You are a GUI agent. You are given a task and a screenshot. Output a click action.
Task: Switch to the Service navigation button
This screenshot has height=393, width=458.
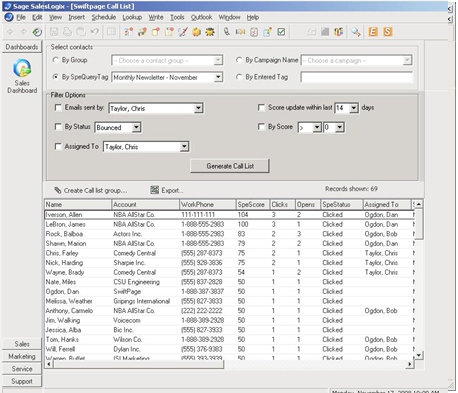pos(22,369)
